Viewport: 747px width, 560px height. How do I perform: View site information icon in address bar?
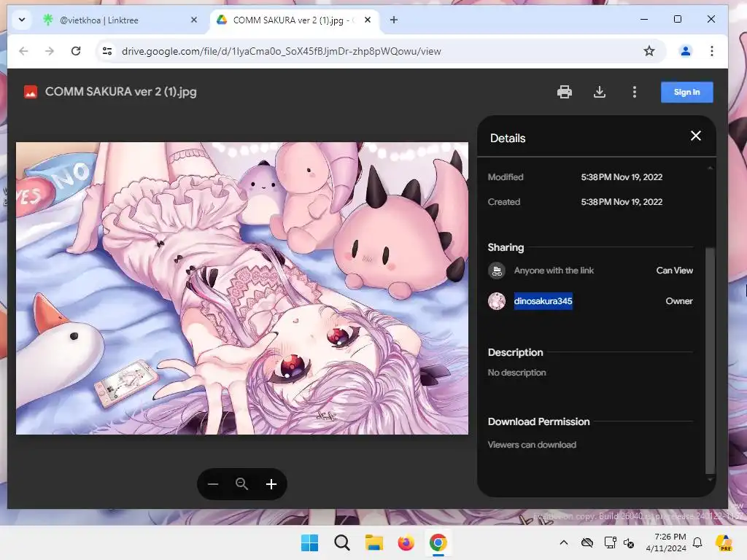pos(107,51)
